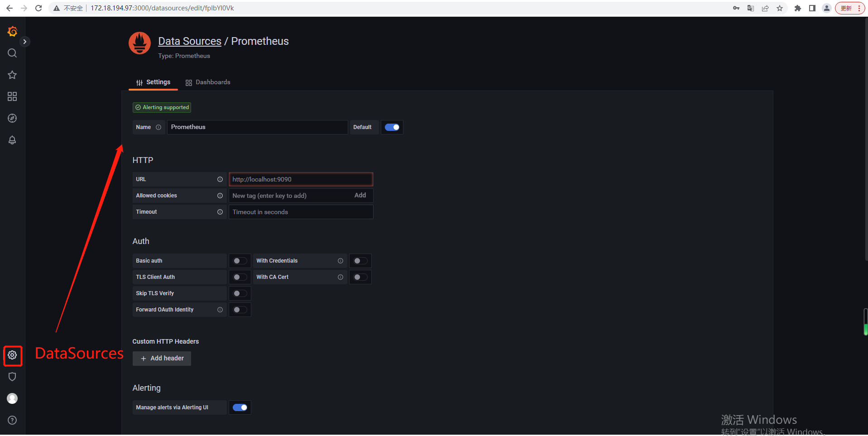The width and height of the screenshot is (868, 436).
Task: Switch to the Settings tab
Action: (x=153, y=82)
